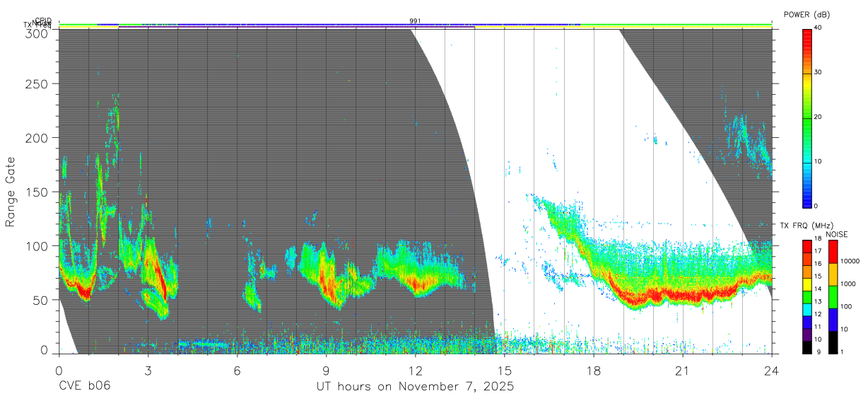868x401 pixels.
Task: Click the 'NOISE' legend title
Action: [835, 234]
